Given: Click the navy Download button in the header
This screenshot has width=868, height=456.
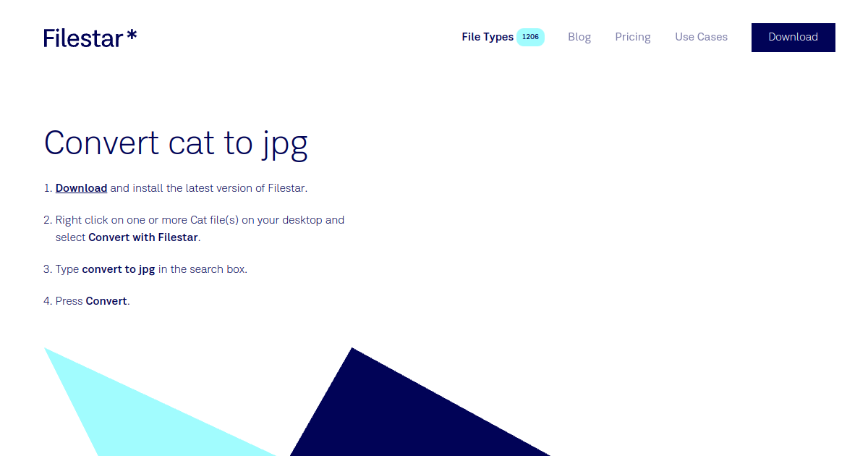Looking at the screenshot, I should tap(793, 37).
